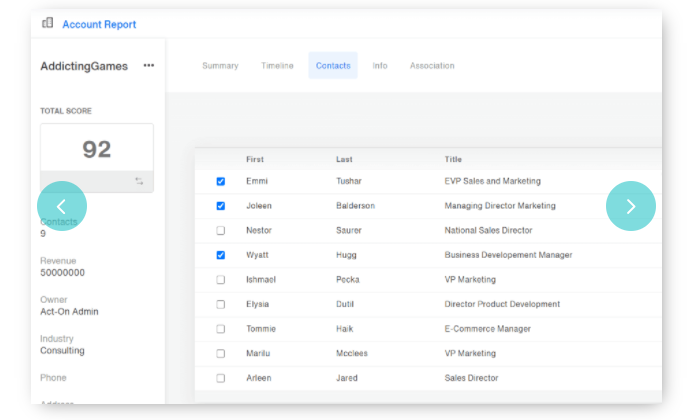Click the total score 92 box

coord(96,149)
